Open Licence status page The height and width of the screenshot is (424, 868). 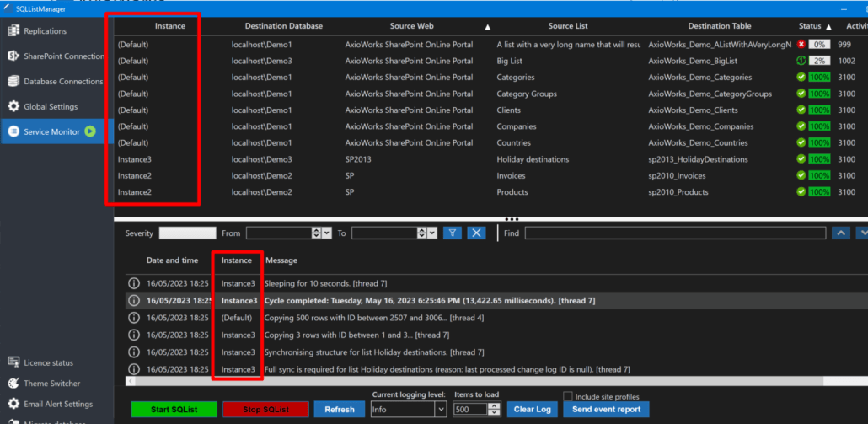pyautogui.click(x=48, y=363)
